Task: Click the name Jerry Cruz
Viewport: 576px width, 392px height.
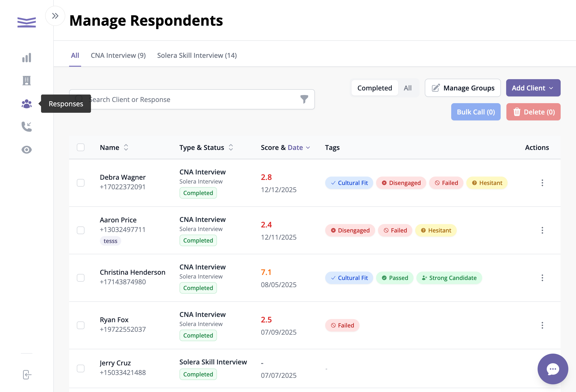Action: click(x=115, y=363)
